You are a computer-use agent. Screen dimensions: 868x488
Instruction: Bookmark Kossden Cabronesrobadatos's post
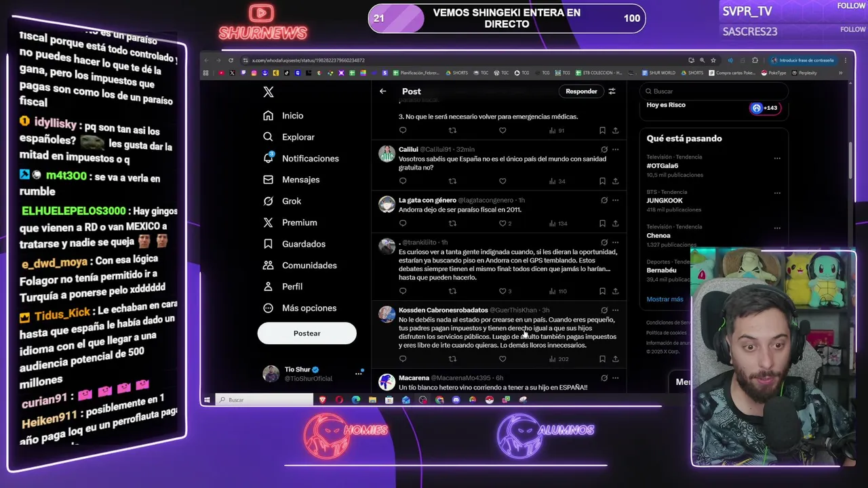point(602,359)
